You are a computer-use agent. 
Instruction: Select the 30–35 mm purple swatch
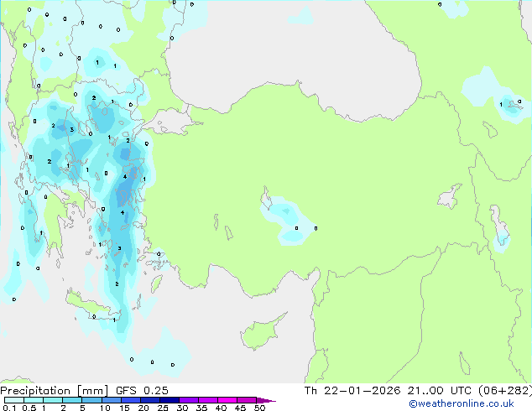click(x=188, y=400)
